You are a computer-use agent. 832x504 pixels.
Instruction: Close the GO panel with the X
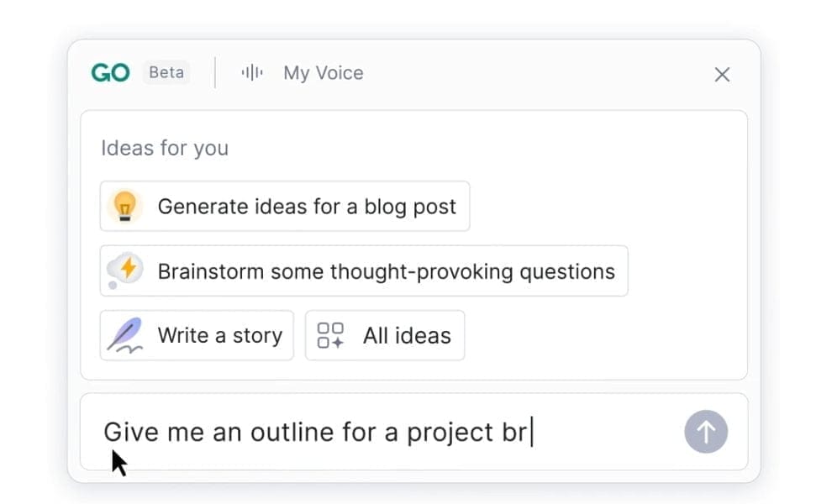pyautogui.click(x=722, y=74)
